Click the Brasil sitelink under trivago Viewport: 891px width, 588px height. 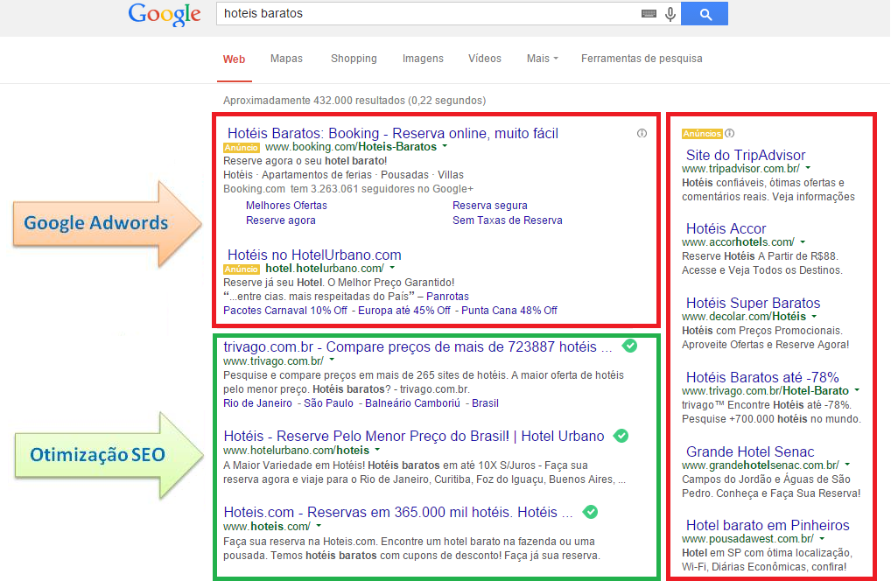[x=485, y=403]
